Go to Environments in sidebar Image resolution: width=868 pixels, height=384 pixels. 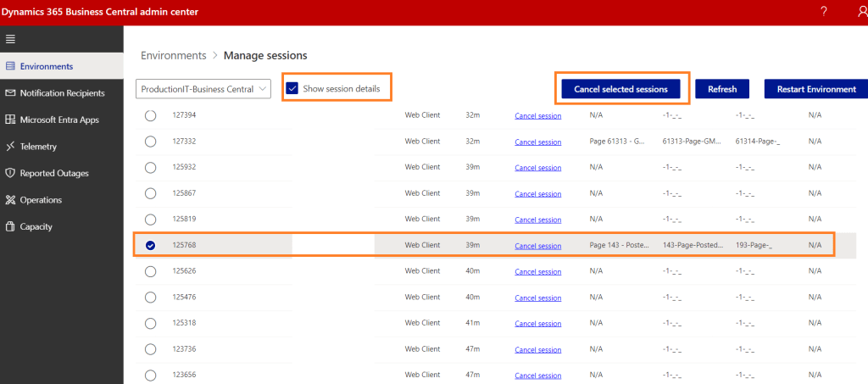[47, 66]
